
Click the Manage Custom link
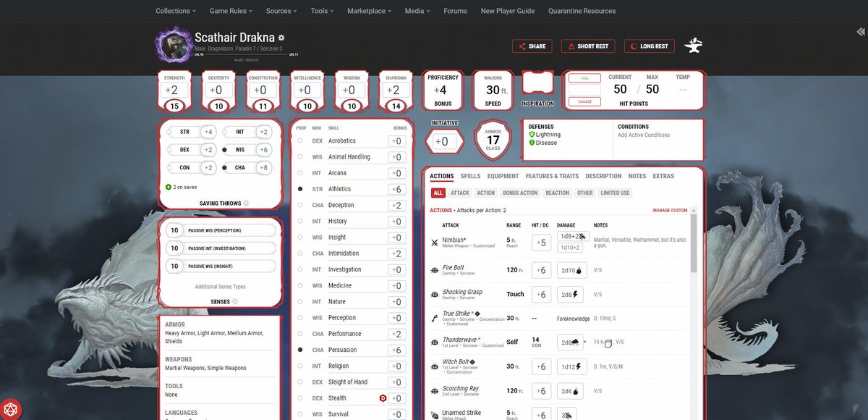coord(670,210)
